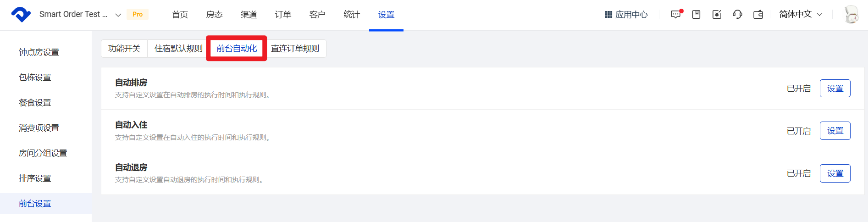Screen dimensions: 868x222
Task: Go to the 房态 menu
Action: (214, 15)
